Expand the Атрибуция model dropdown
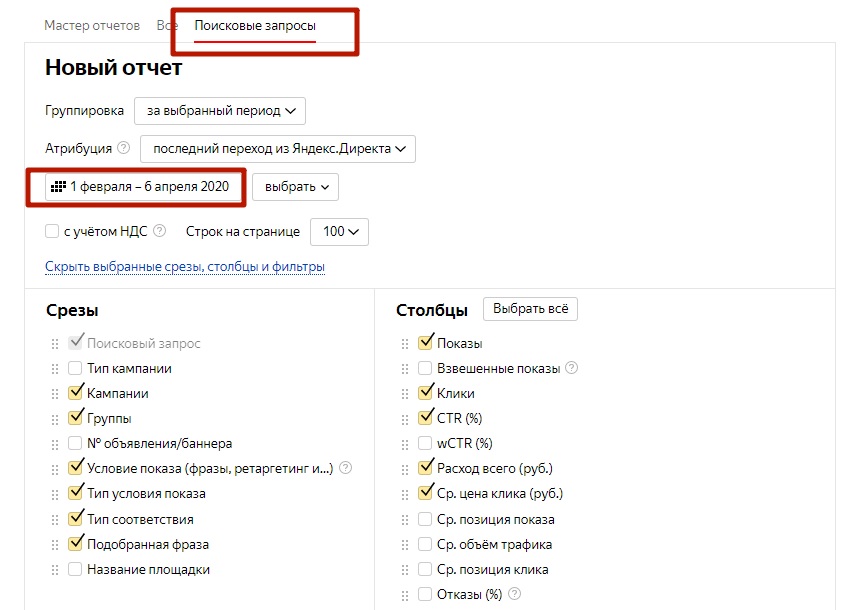850x610 pixels. (x=278, y=149)
